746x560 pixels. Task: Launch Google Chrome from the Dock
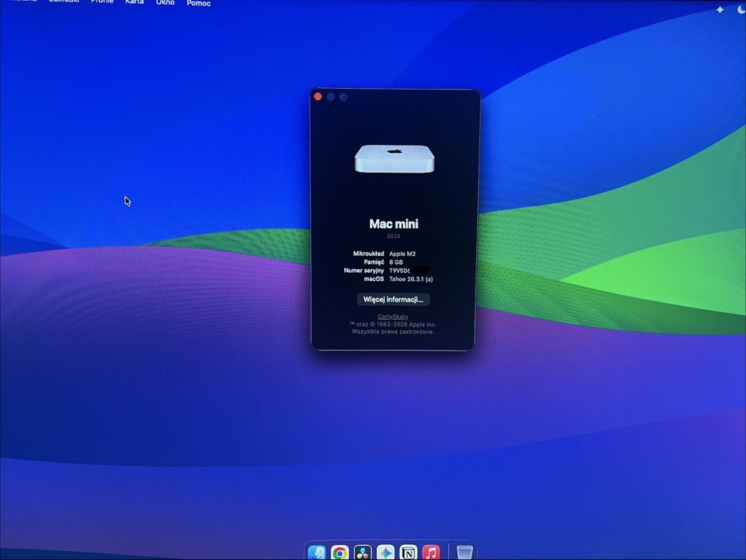click(339, 553)
